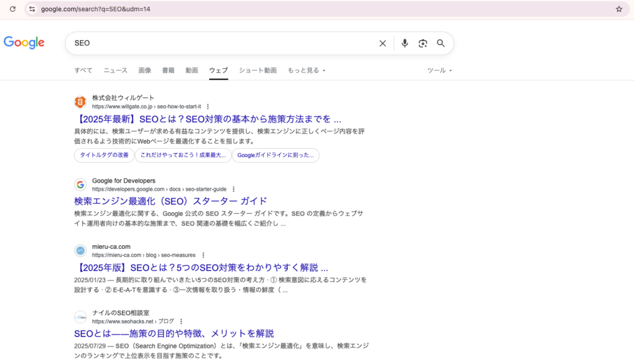
Task: Open 検索エンジン最適化（SEO）スターター ガイド result
Action: (x=170, y=201)
